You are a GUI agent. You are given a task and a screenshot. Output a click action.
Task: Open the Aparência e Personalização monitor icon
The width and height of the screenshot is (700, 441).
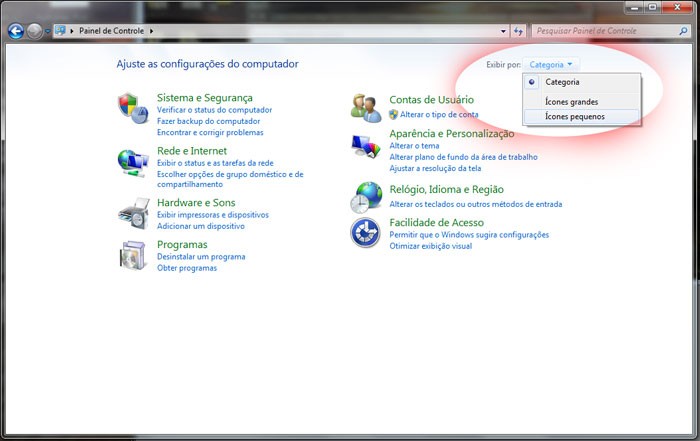click(x=366, y=146)
